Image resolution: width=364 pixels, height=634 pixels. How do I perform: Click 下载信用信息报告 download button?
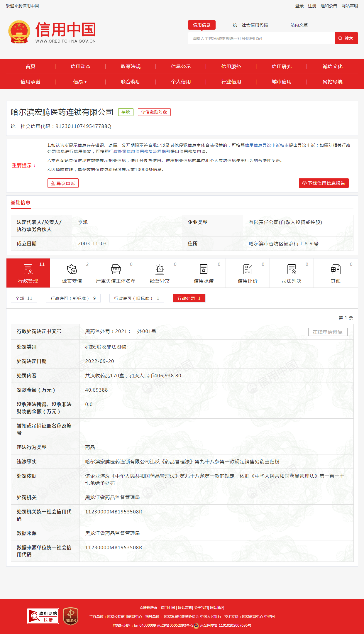[x=324, y=183]
